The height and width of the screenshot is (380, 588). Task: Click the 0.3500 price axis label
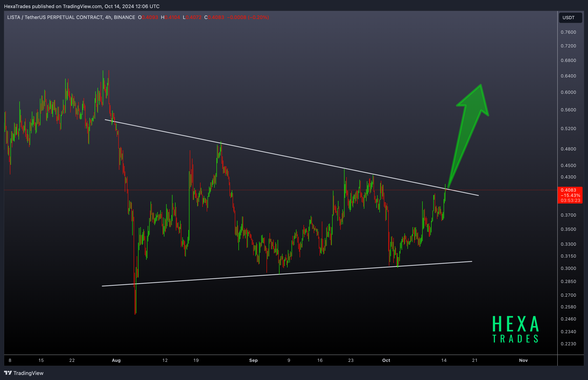(x=568, y=229)
